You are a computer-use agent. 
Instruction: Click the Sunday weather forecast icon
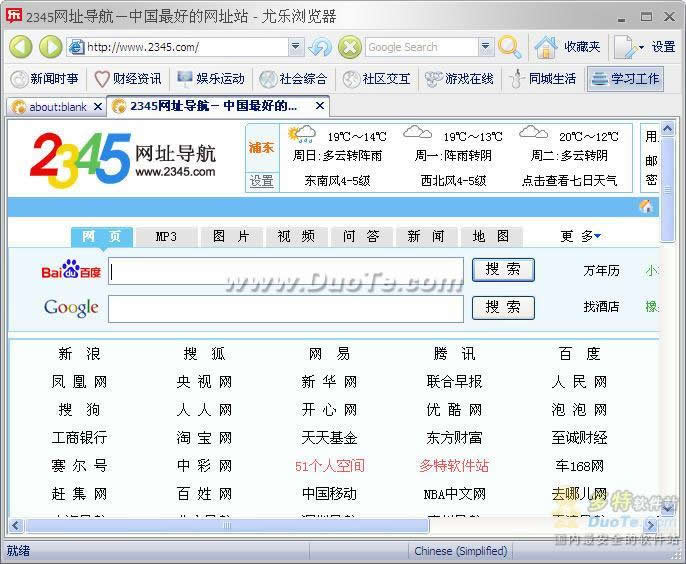pyautogui.click(x=301, y=134)
